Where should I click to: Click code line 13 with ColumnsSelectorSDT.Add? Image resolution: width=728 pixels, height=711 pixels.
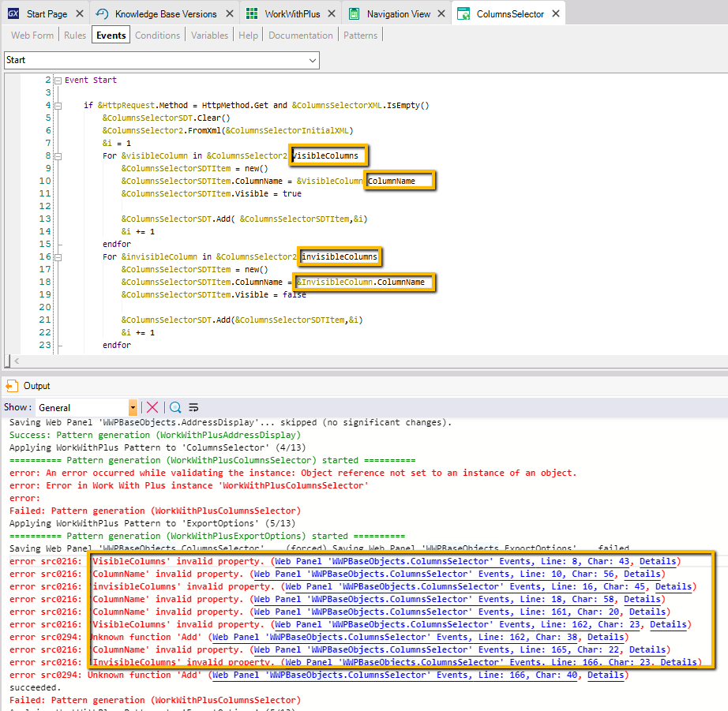(244, 219)
